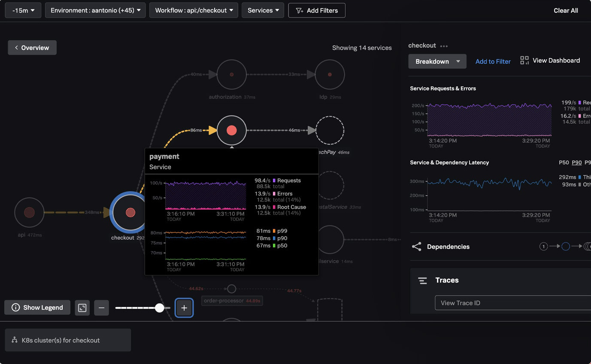Open the checkout ellipsis options menu

tap(444, 46)
